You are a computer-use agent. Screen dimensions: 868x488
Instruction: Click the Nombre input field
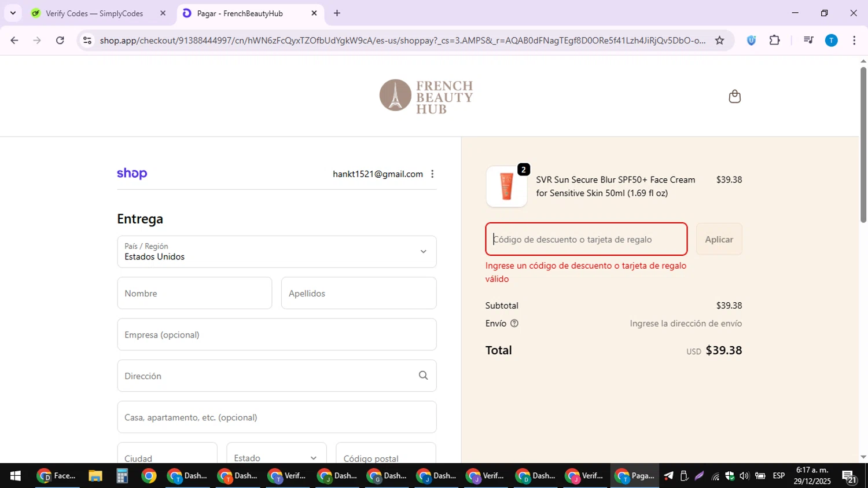pos(194,293)
